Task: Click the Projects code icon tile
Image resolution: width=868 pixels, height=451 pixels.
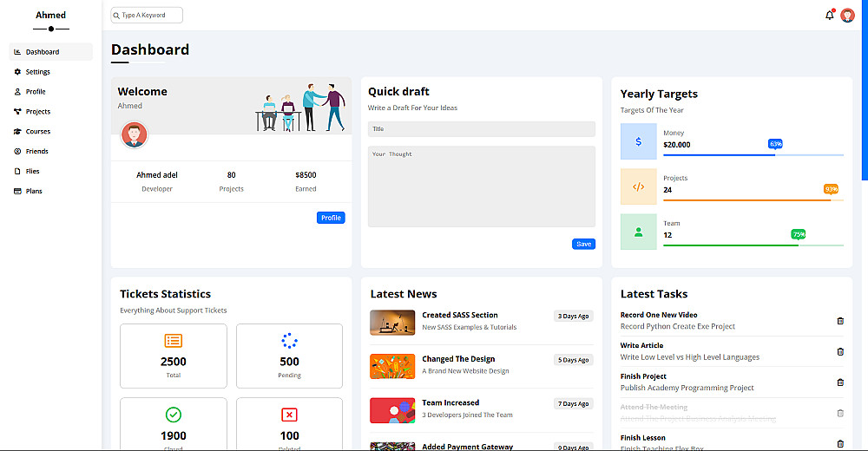Action: [x=638, y=187]
